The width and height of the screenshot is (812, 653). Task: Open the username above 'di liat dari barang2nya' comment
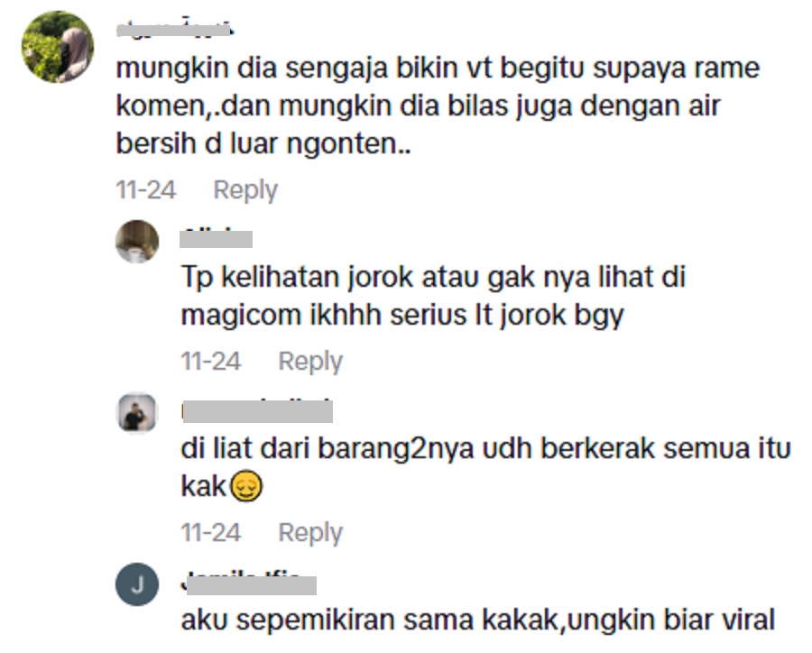(x=257, y=411)
